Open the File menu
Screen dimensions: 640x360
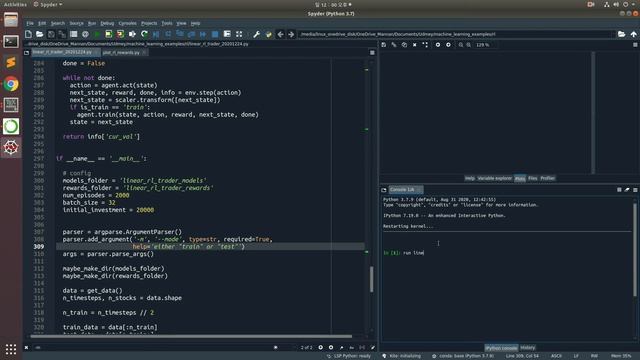(30, 23)
